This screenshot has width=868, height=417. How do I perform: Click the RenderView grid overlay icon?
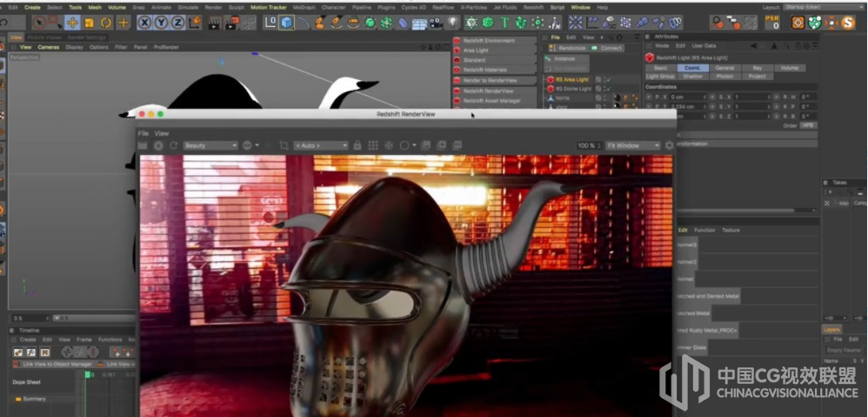coord(373,145)
